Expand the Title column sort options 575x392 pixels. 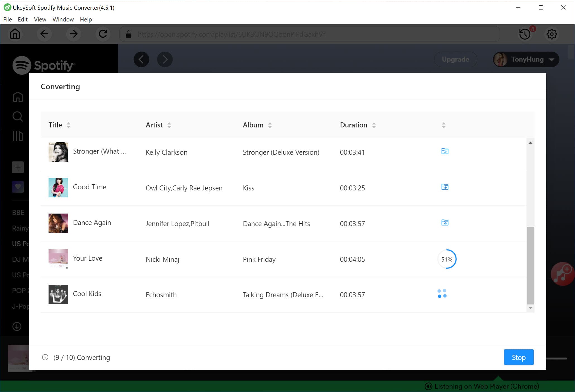point(68,125)
